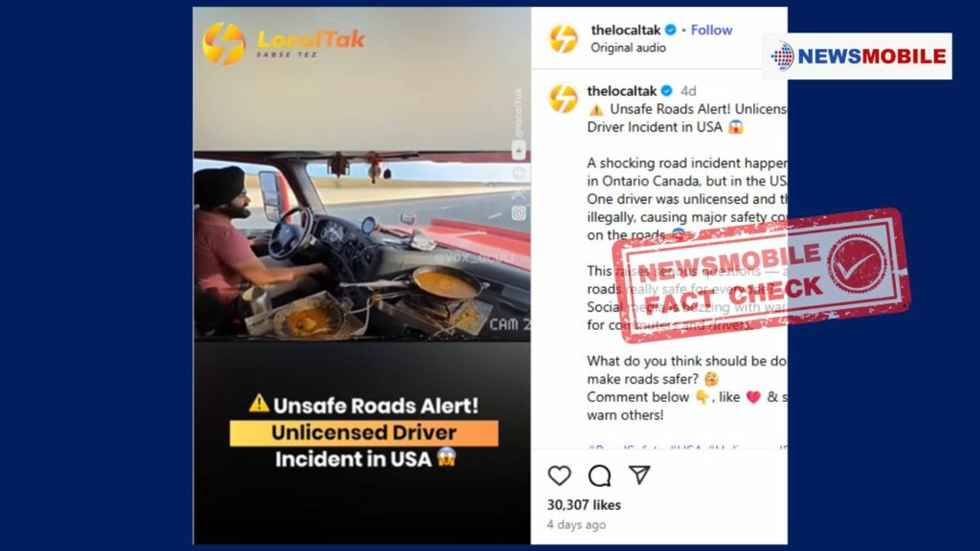The image size is (980, 551).
Task: Open comments with the speech bubble icon
Action: [x=599, y=475]
